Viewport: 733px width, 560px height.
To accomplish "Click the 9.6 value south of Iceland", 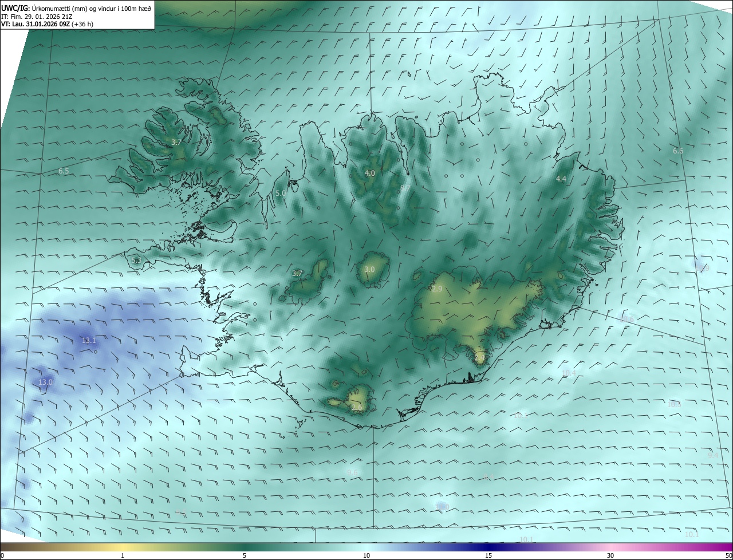I will coord(353,472).
